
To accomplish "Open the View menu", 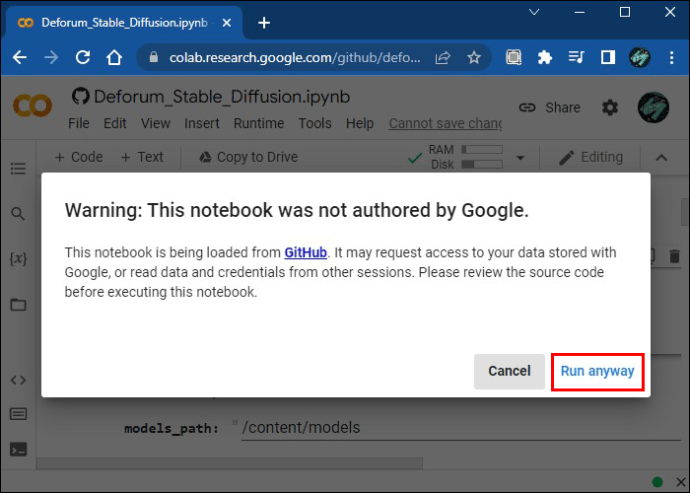I will click(x=155, y=123).
